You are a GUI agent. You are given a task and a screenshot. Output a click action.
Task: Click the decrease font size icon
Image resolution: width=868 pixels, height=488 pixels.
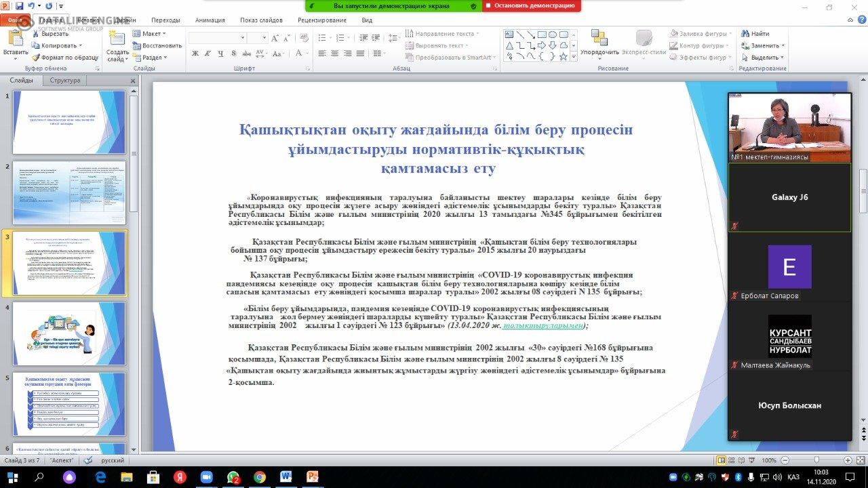click(x=285, y=38)
